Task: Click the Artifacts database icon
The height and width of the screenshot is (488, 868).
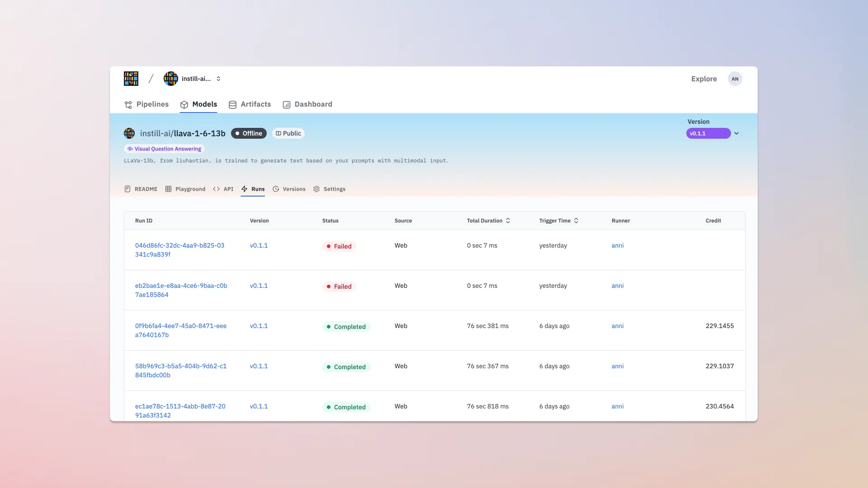Action: coord(232,104)
